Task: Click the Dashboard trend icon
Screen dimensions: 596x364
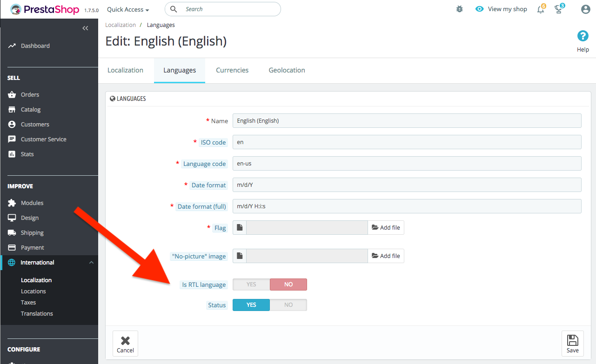Action: [x=12, y=46]
